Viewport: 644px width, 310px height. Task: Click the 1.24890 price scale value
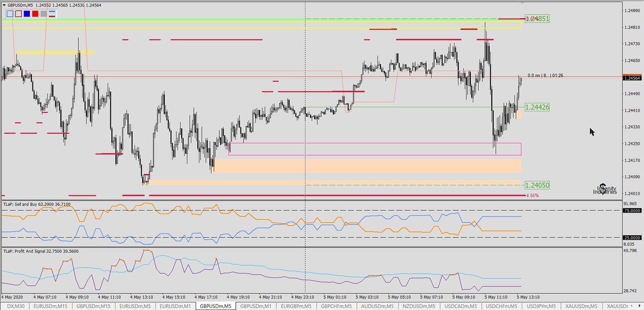pos(632,10)
